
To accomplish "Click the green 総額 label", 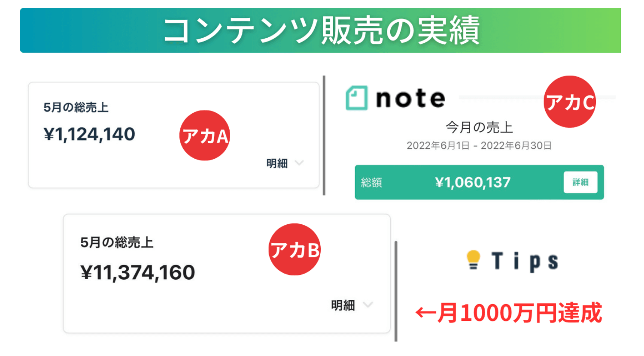I will 371,183.
